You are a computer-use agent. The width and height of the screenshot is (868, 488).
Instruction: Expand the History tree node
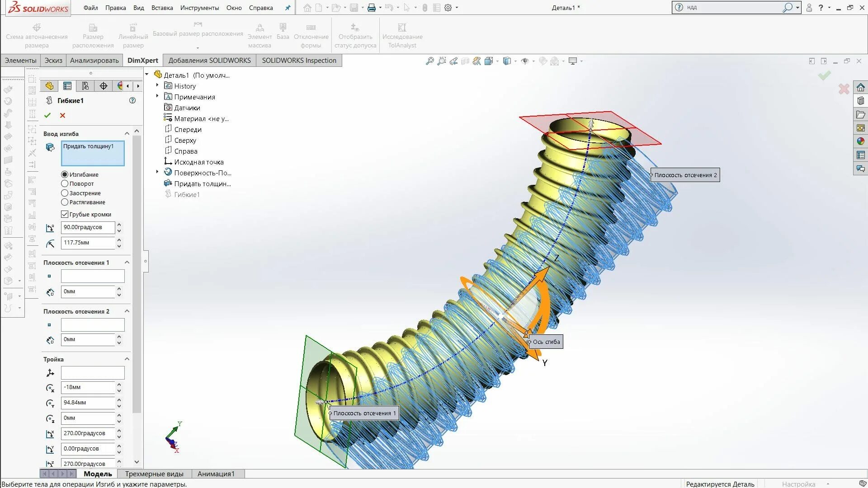(157, 86)
